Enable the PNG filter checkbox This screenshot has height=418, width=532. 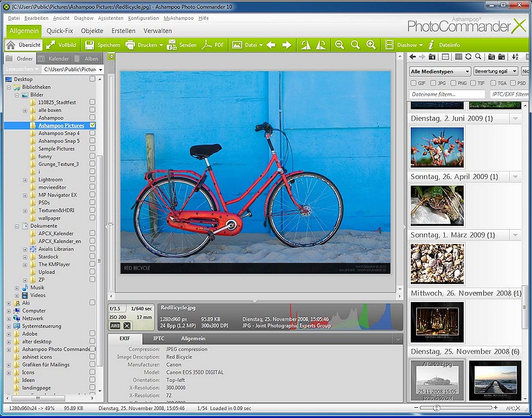tap(453, 83)
